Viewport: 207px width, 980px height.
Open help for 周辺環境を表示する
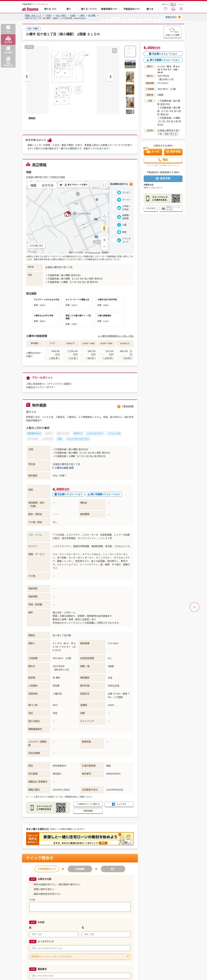pos(131,184)
